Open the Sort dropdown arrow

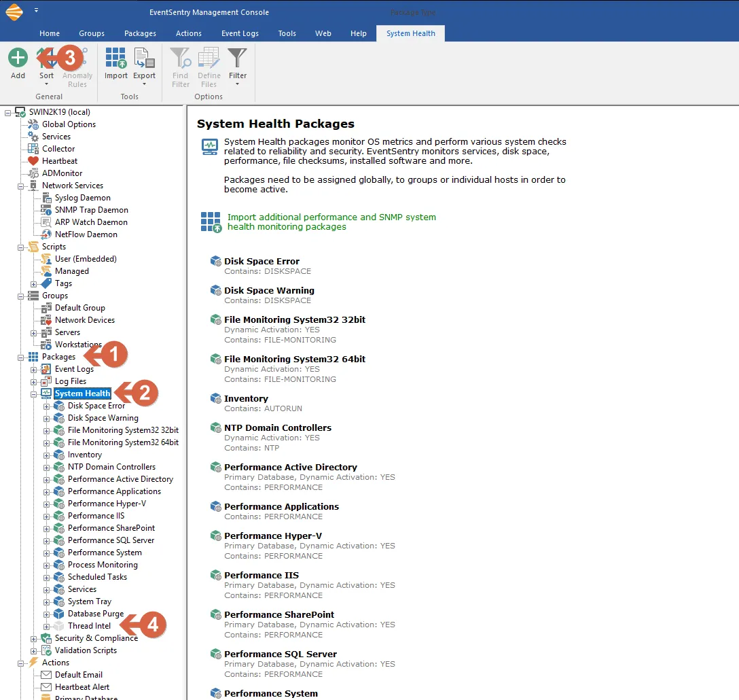pos(46,84)
